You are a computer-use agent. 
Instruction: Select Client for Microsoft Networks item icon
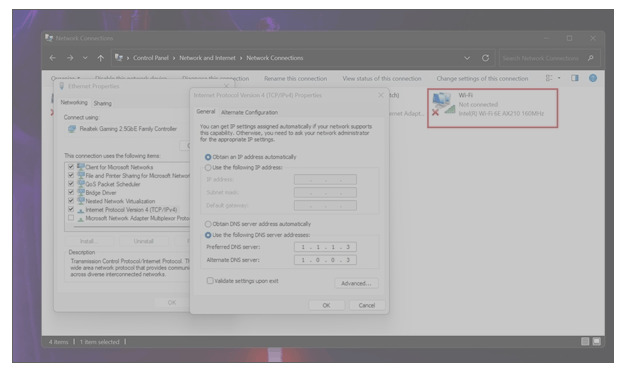[x=81, y=167]
